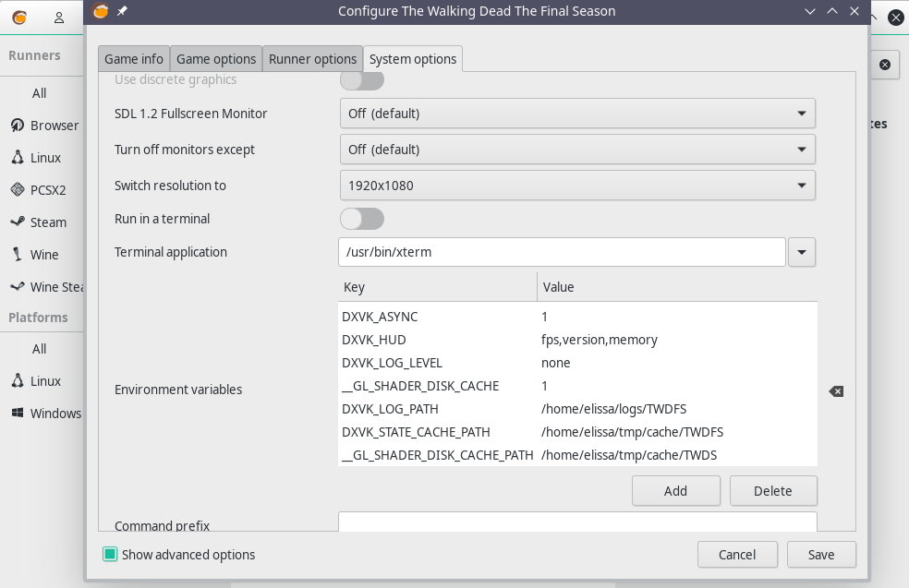
Task: Show All under the Platforms section
Action: point(40,349)
